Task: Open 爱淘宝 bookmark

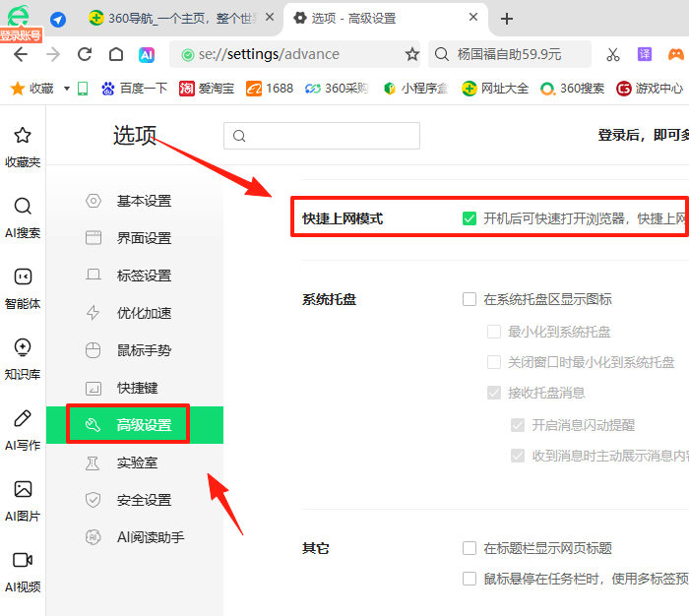Action: pyautogui.click(x=207, y=89)
